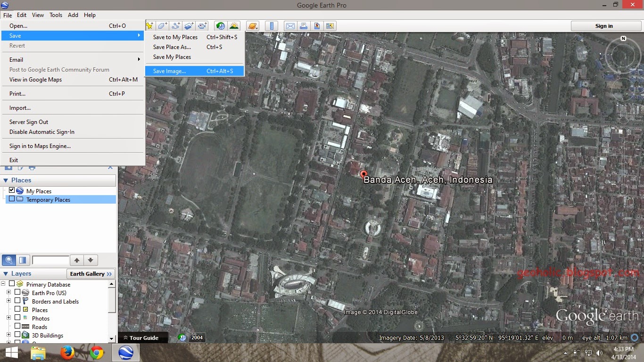The height and width of the screenshot is (362, 644).
Task: Select the Add Placemark tool
Action: pos(149,25)
